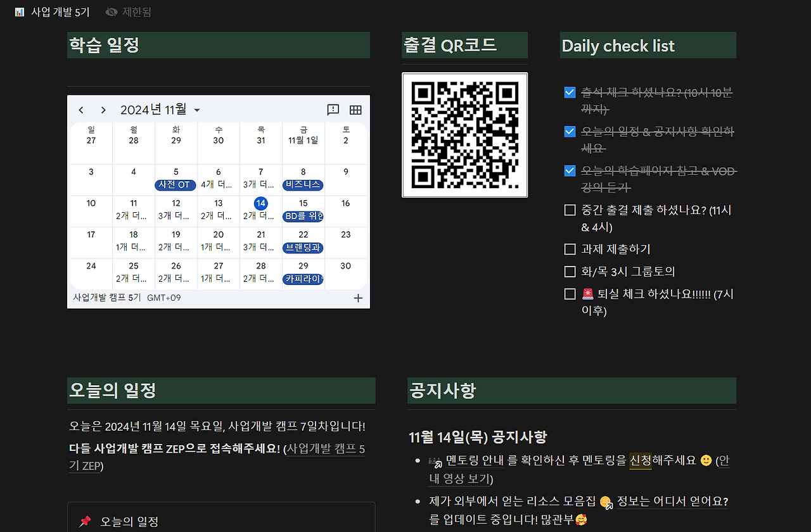Select date 16 in the calendar
This screenshot has width=811, height=532.
pos(346,203)
